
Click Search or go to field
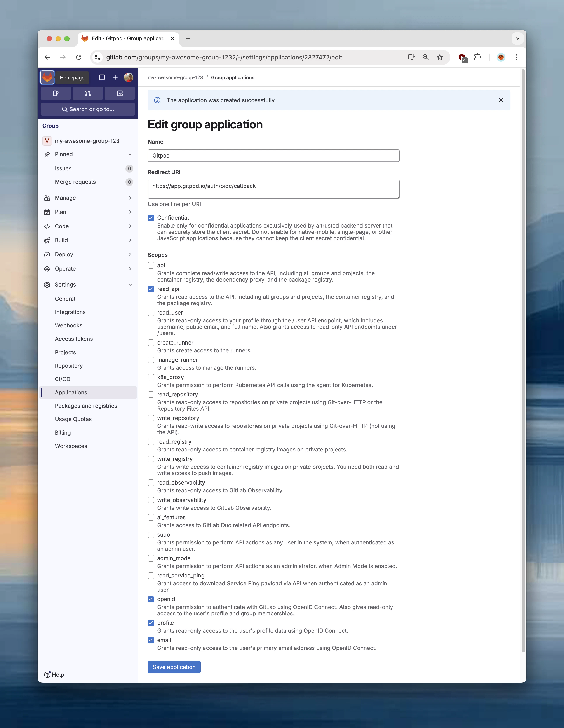click(x=88, y=109)
